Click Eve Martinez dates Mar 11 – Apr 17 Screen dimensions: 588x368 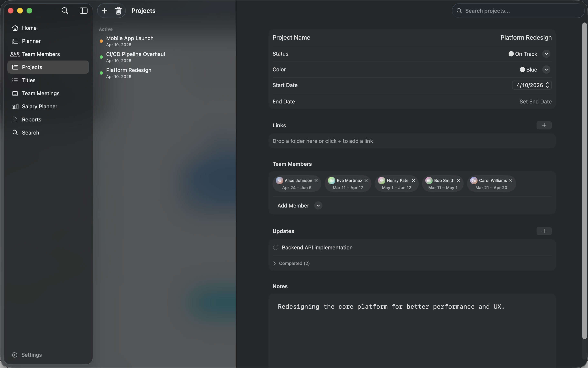coord(348,188)
